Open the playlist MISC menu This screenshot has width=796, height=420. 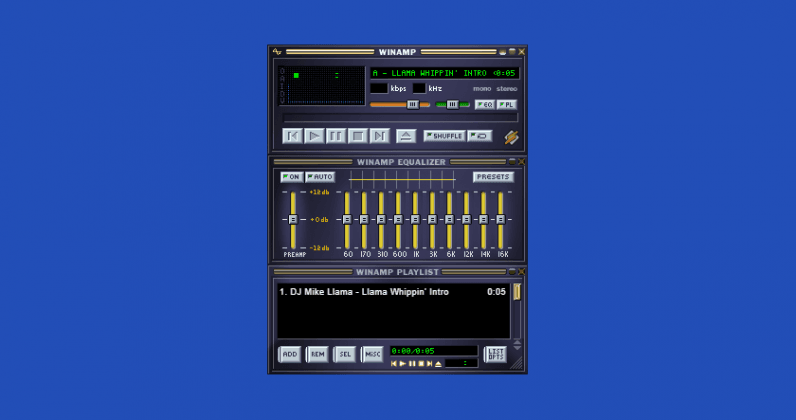[372, 354]
